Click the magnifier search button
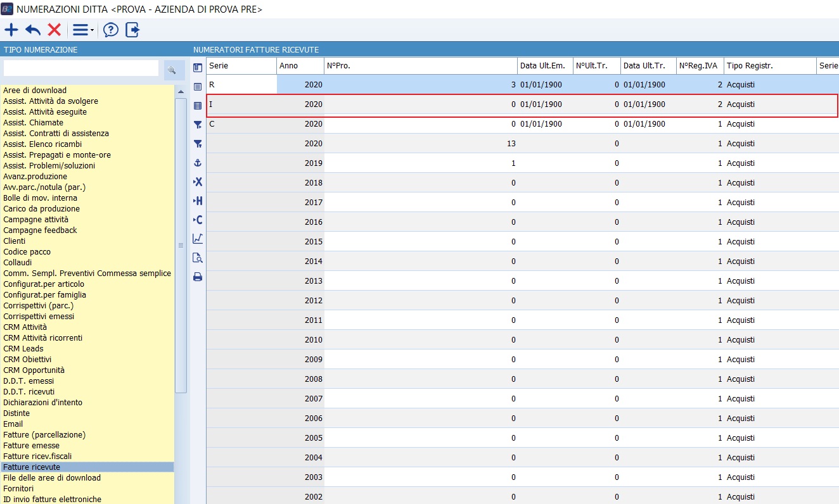Viewport: 839px width, 504px height. [x=171, y=69]
